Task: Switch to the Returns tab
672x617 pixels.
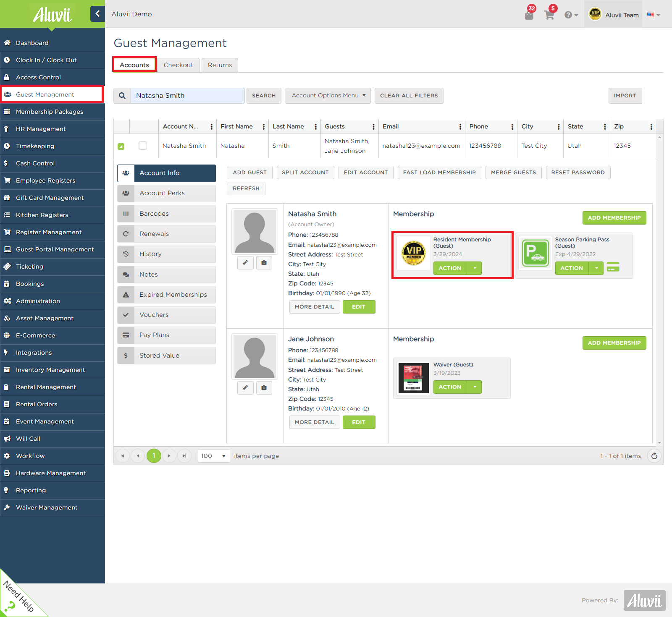Action: coord(220,65)
